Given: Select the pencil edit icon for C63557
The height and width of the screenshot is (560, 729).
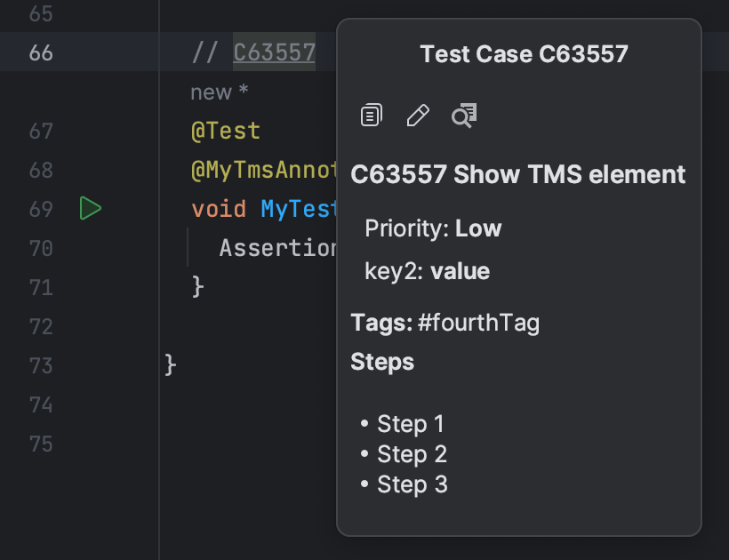Looking at the screenshot, I should click(x=418, y=114).
